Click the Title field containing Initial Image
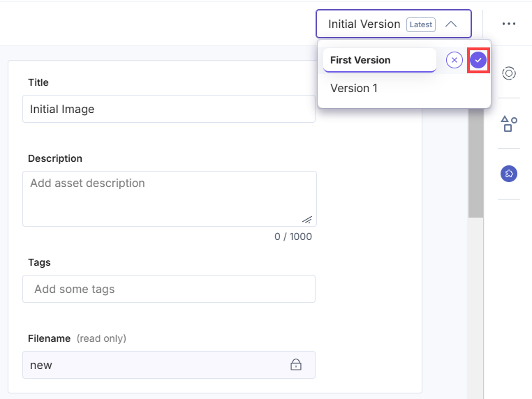 point(169,109)
